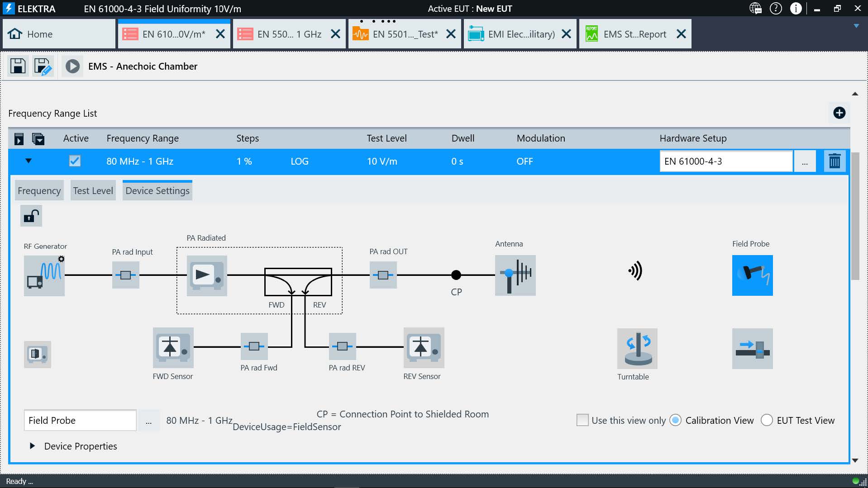Enable Use this view only checkbox

pos(582,420)
